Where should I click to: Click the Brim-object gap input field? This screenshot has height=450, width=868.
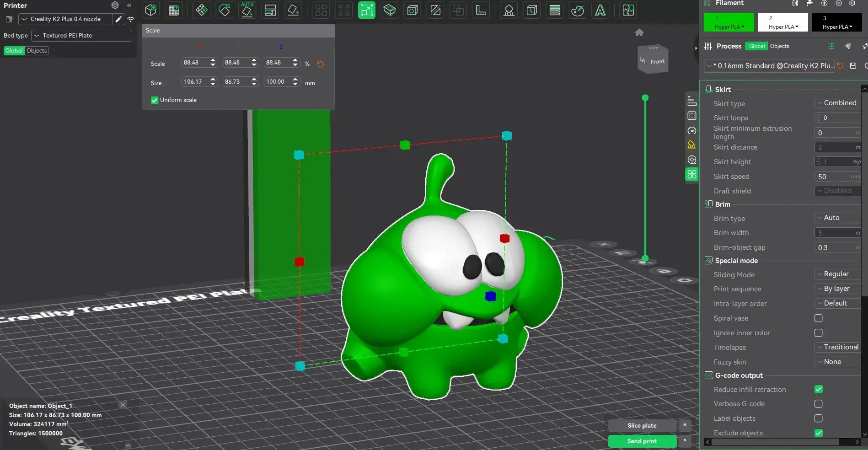(838, 247)
